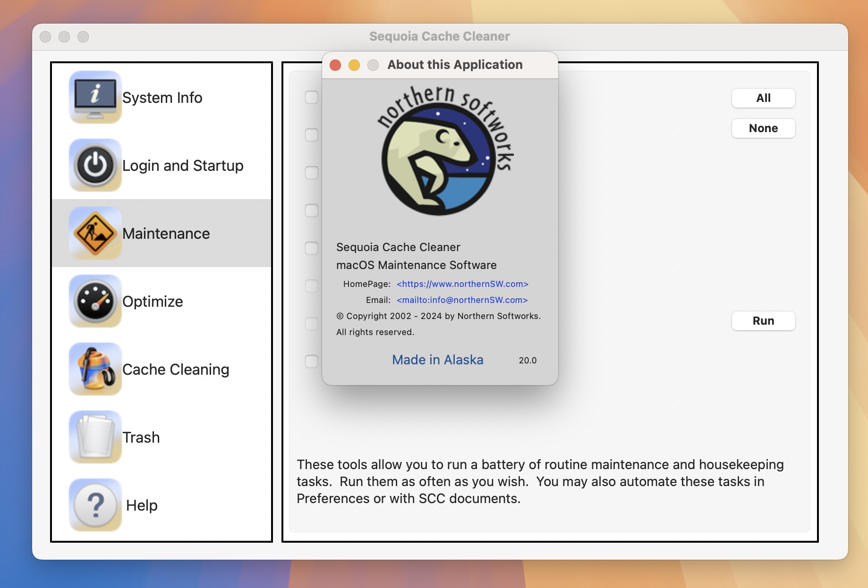Tick the seventh maintenance checkbox

click(x=312, y=324)
